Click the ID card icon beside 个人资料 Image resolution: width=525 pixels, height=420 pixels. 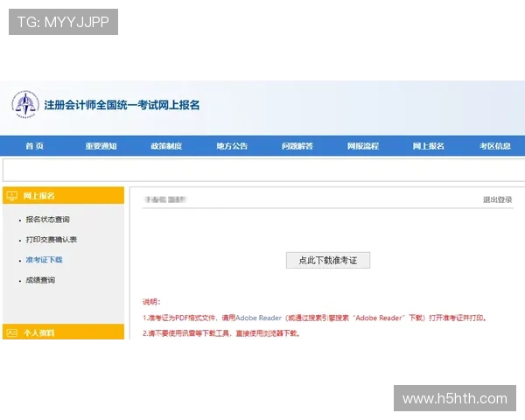12,332
